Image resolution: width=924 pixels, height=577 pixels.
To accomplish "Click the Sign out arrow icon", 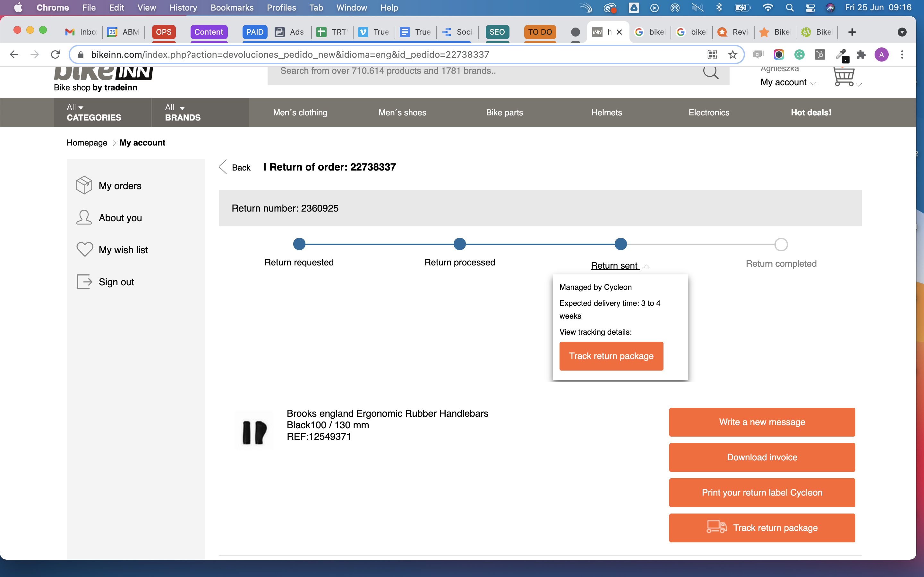I will click(84, 282).
